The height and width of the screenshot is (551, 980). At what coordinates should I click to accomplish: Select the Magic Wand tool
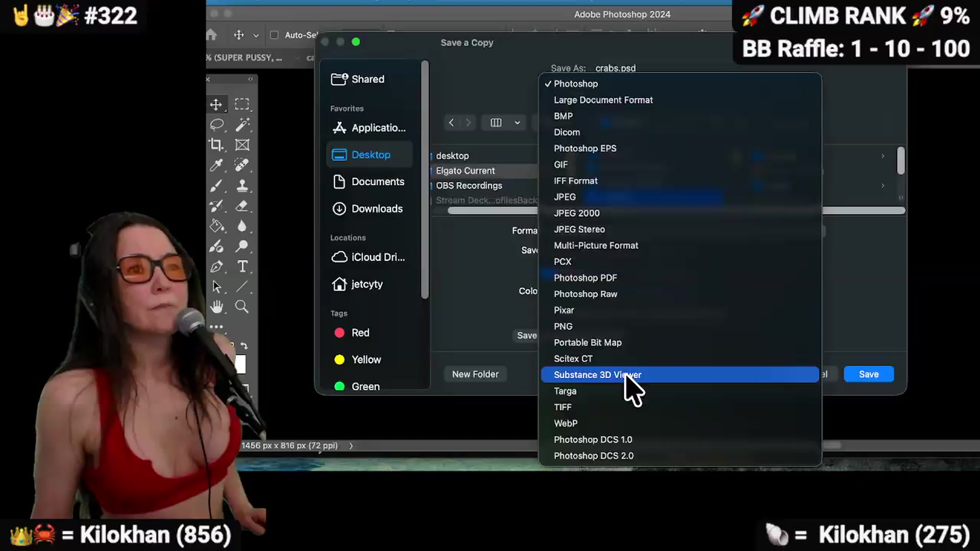pos(242,125)
